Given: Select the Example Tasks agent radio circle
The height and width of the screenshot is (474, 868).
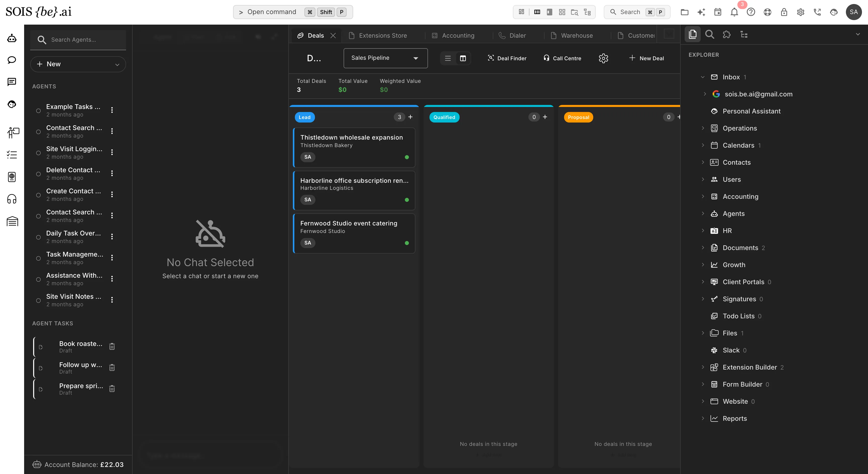Looking at the screenshot, I should [38, 110].
